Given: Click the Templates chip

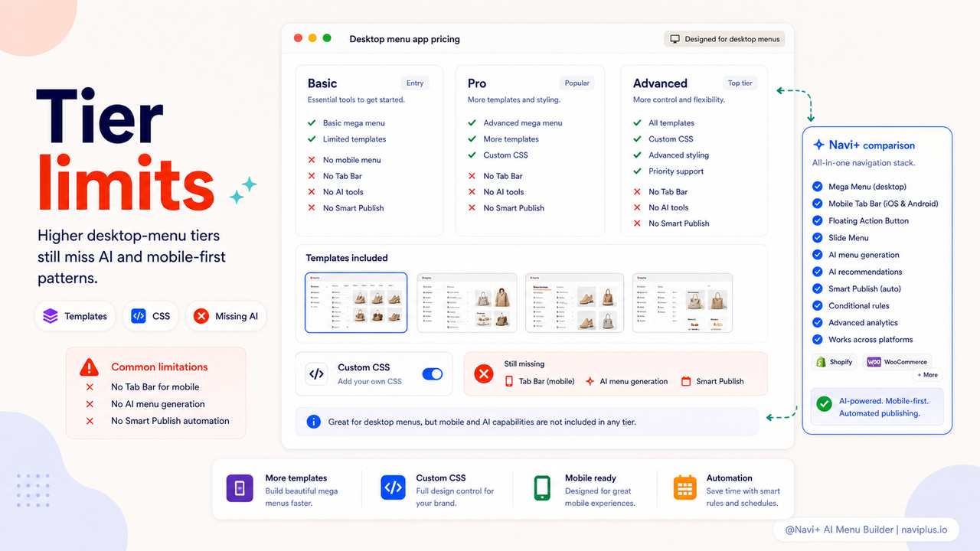Looking at the screenshot, I should click(75, 316).
